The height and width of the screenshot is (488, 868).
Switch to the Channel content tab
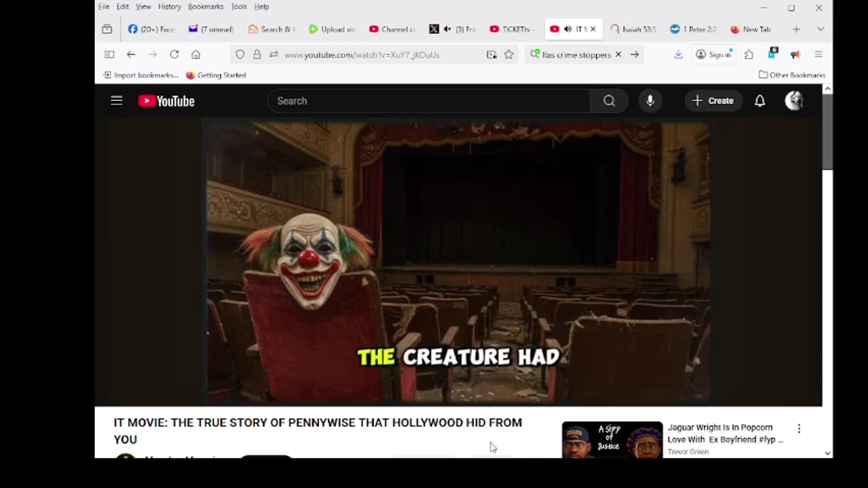(393, 29)
